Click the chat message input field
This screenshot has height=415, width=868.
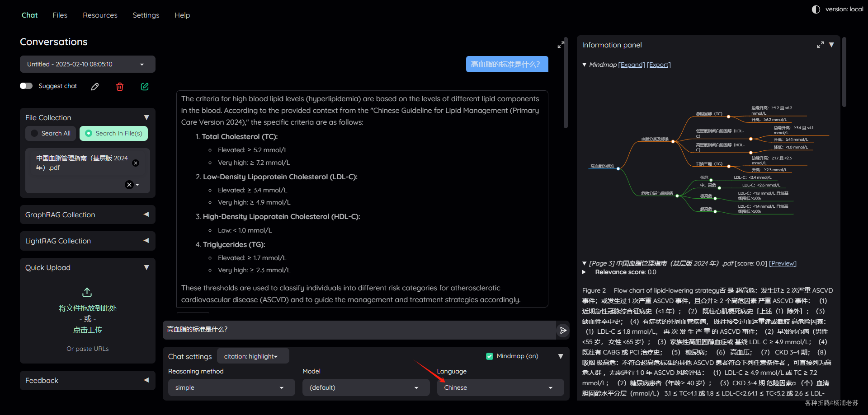tap(359, 330)
